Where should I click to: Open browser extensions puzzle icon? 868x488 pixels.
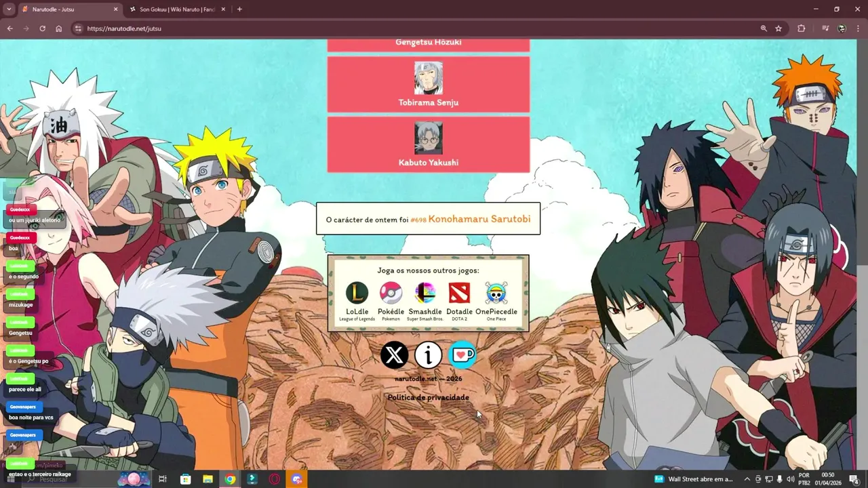802,28
